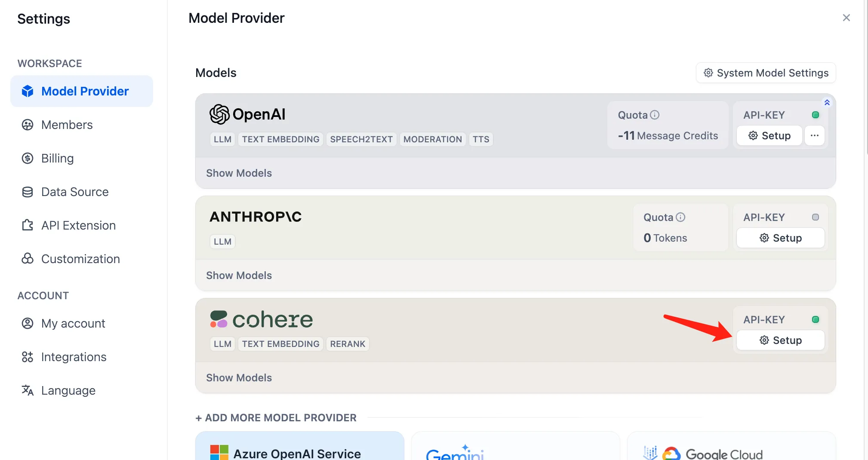Close the Settings dialog
This screenshot has height=460, width=868.
pyautogui.click(x=846, y=18)
